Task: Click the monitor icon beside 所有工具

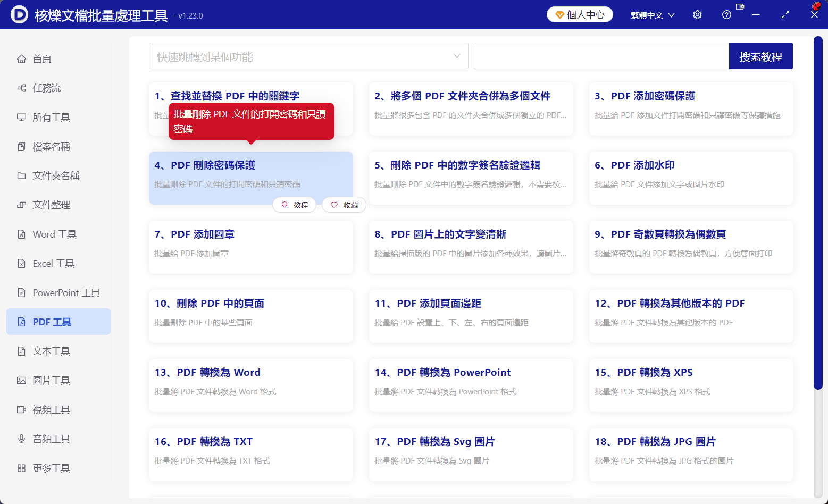Action: [21, 117]
